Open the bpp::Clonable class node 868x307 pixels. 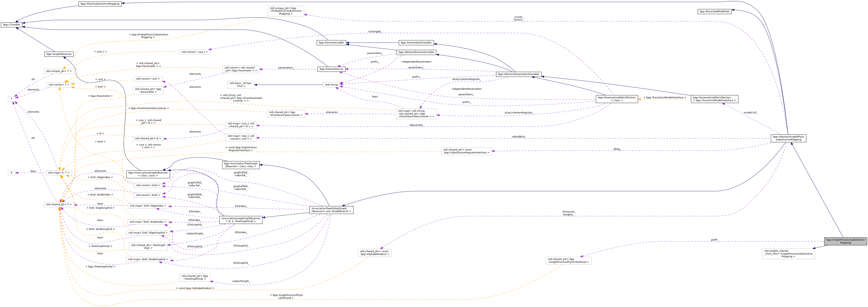coord(11,24)
